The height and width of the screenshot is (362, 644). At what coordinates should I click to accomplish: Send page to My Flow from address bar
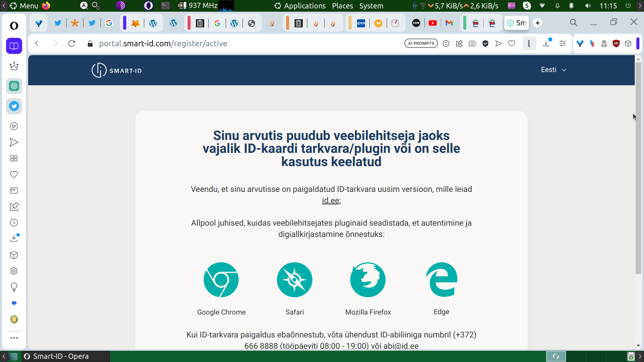tap(499, 43)
